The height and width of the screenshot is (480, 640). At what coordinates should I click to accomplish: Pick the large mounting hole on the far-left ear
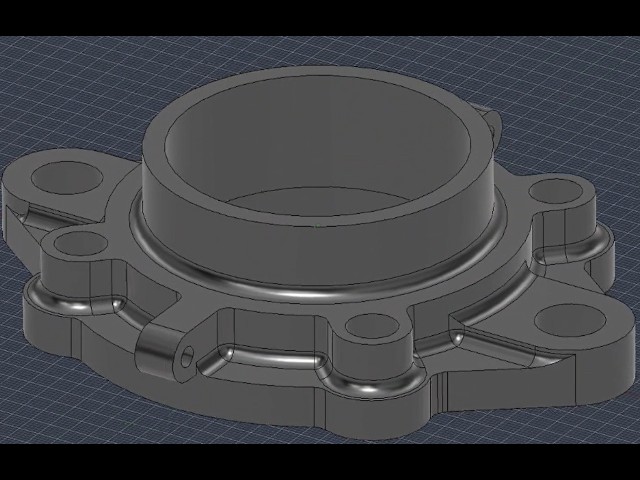pos(67,178)
